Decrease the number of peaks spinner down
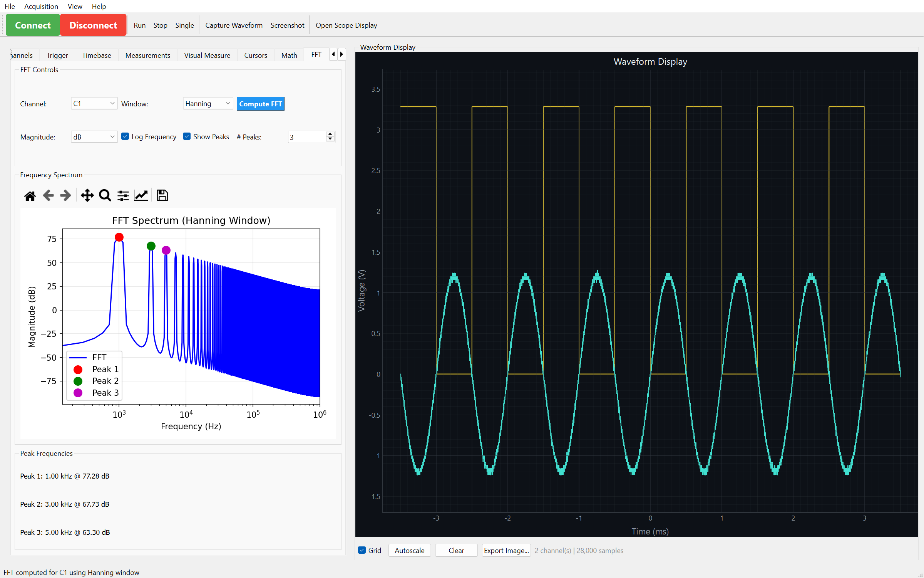The width and height of the screenshot is (924, 578). 330,139
